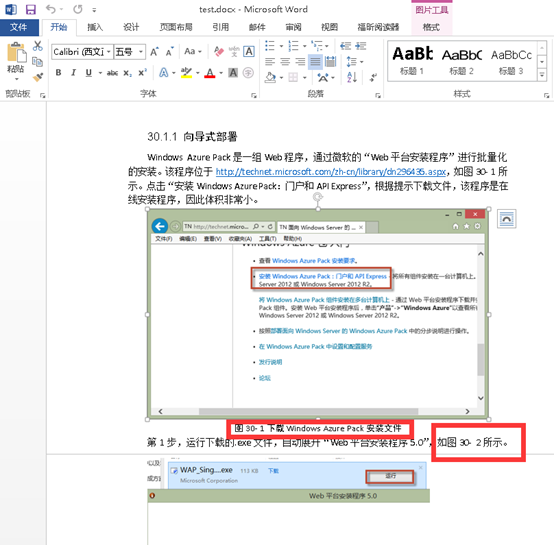Apply the Heading 3 style
The image size is (554, 545).
point(511,60)
